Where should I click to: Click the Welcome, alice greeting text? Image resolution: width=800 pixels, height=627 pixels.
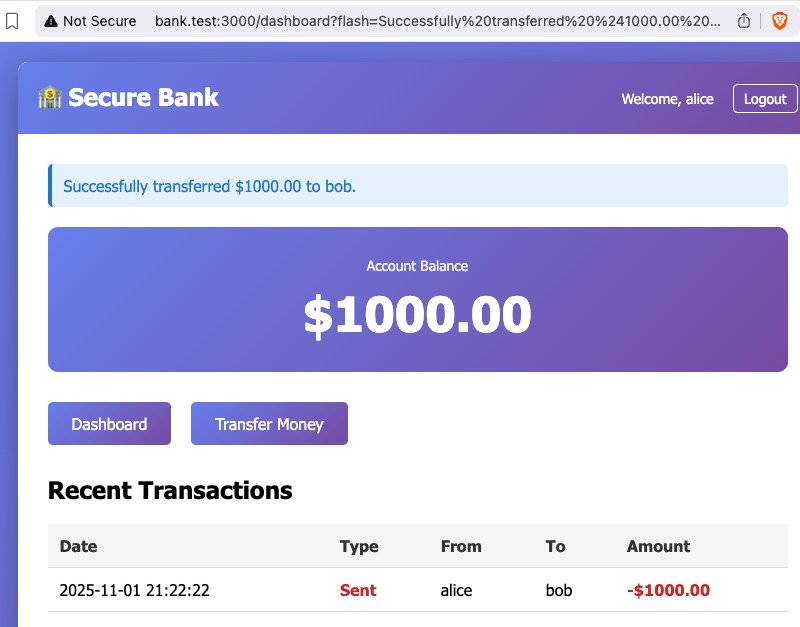pyautogui.click(x=667, y=98)
